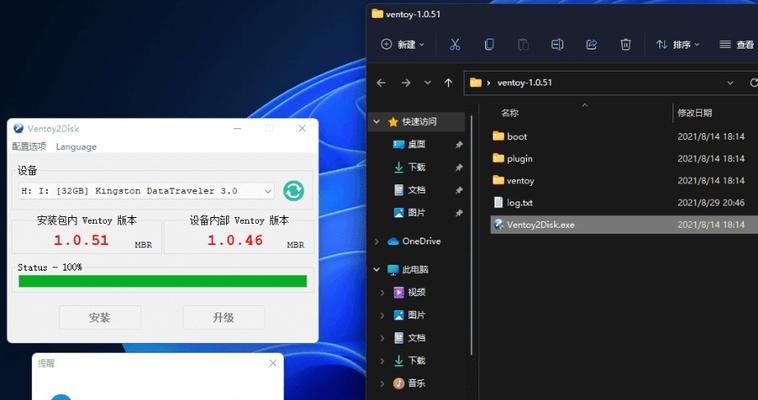Refresh the device list in Ventoy2Disk
Viewport: 758px width, 400px height.
tap(293, 191)
